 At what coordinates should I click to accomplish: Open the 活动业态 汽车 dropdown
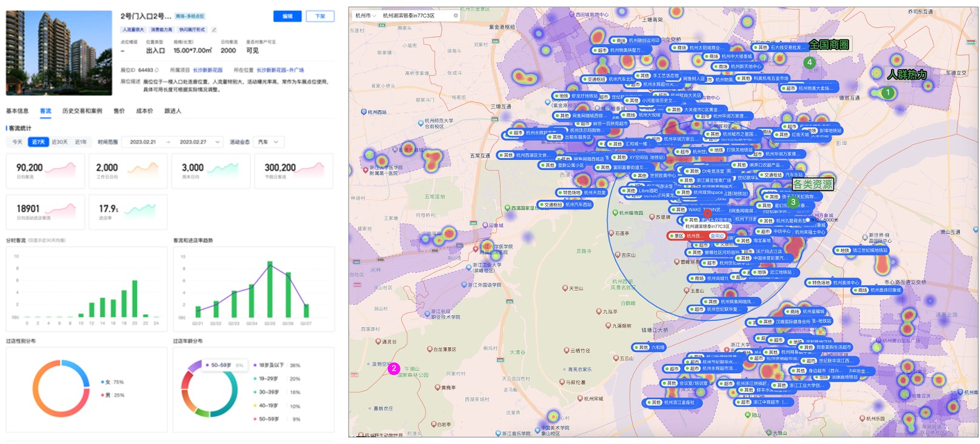(268, 142)
